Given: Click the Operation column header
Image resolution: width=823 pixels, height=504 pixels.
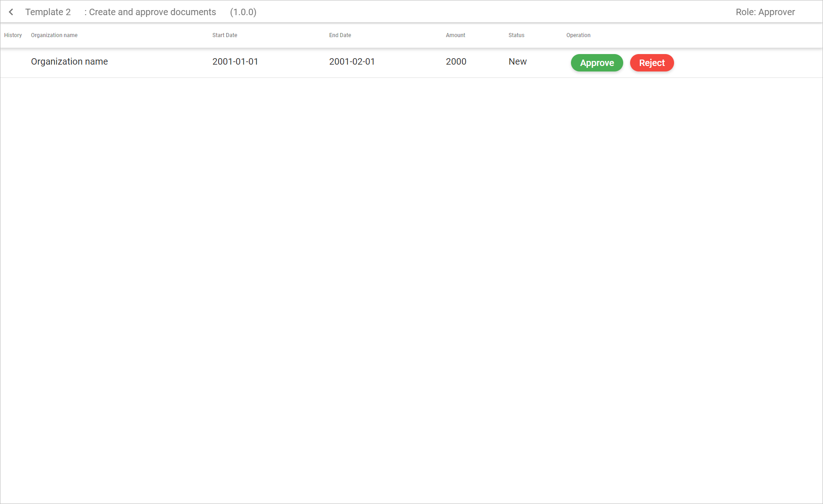Looking at the screenshot, I should click(x=578, y=35).
